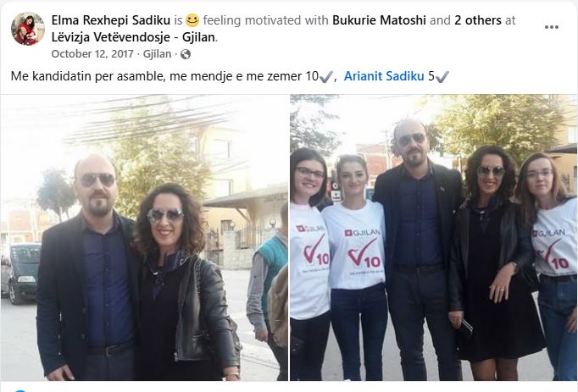Click Elma Rexhepi Sadiku's profile picture
Viewport: 578px width, 392px height.
(28, 29)
